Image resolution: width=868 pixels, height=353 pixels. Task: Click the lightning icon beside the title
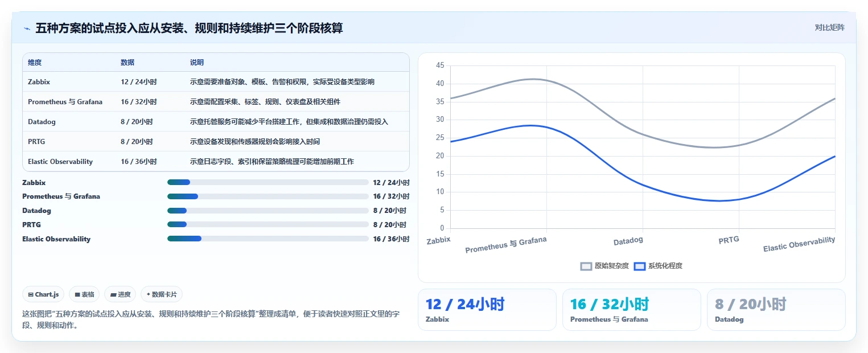[27, 28]
